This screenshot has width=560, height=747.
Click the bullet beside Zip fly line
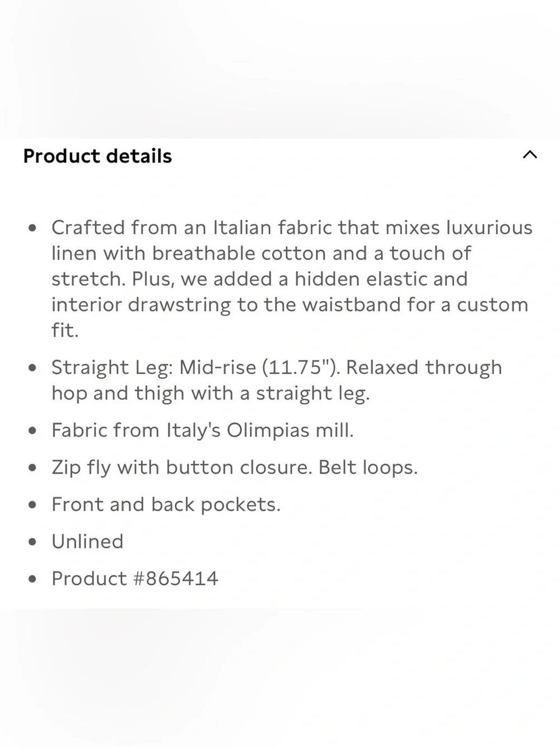pos(32,468)
